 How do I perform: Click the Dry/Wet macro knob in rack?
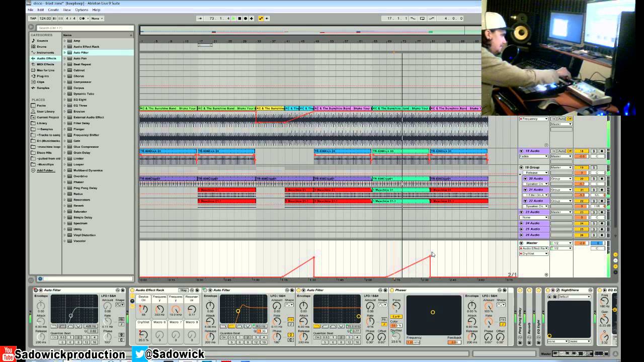pos(143,335)
